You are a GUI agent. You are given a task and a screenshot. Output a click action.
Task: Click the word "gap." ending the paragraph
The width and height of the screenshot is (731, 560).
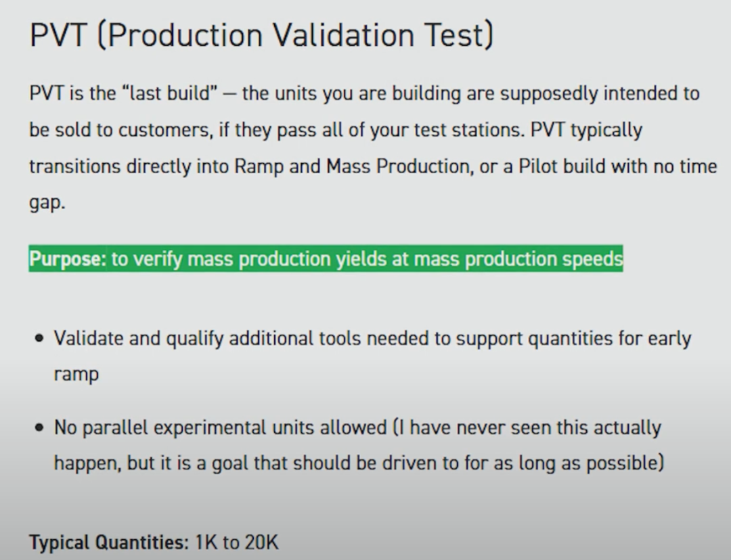(47, 204)
